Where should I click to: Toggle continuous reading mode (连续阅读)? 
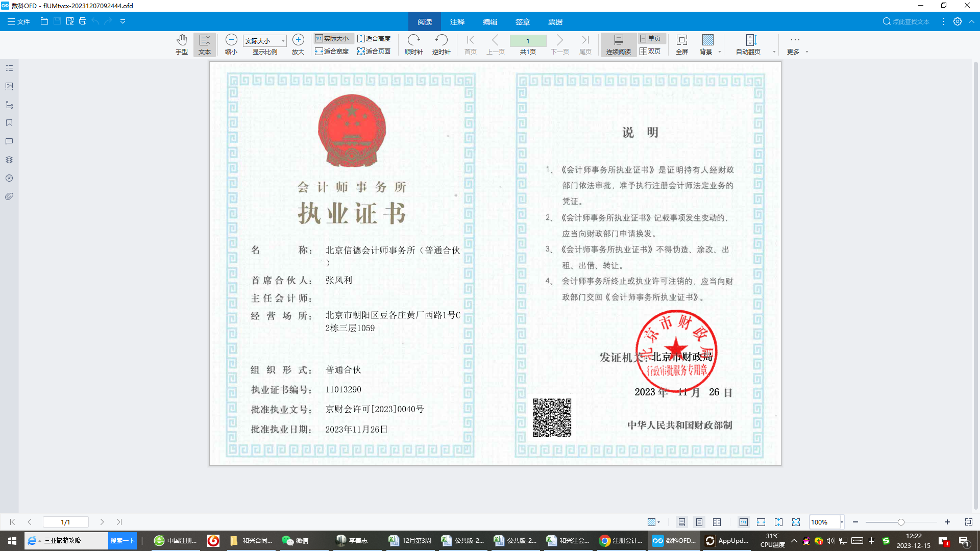[618, 44]
